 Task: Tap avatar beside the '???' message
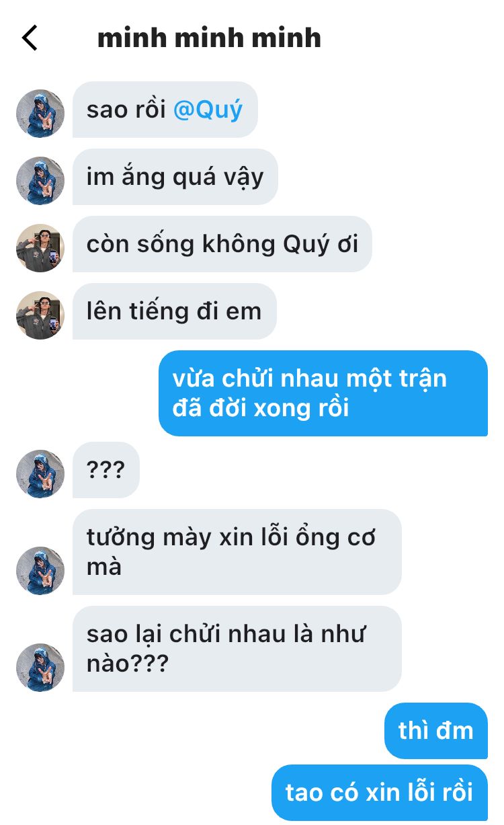[40, 474]
